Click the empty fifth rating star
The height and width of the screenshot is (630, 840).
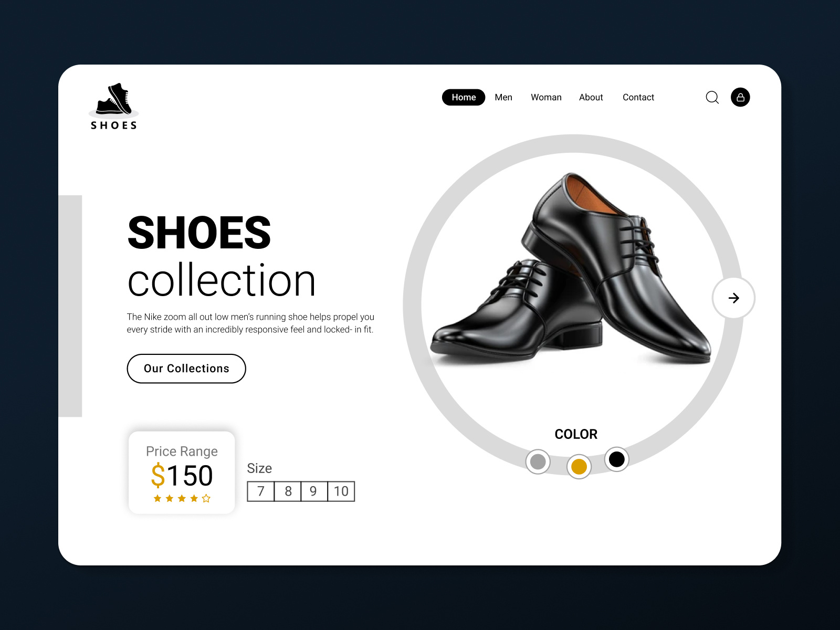click(206, 498)
